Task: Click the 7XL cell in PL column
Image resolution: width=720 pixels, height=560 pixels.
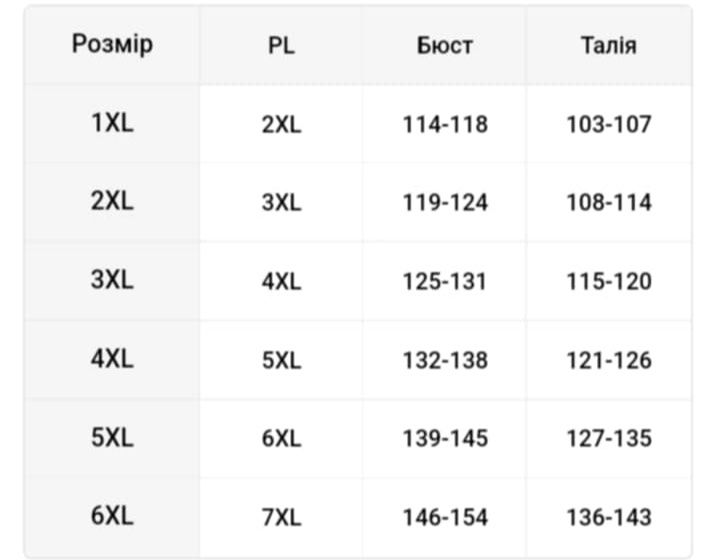Action: coord(281,518)
